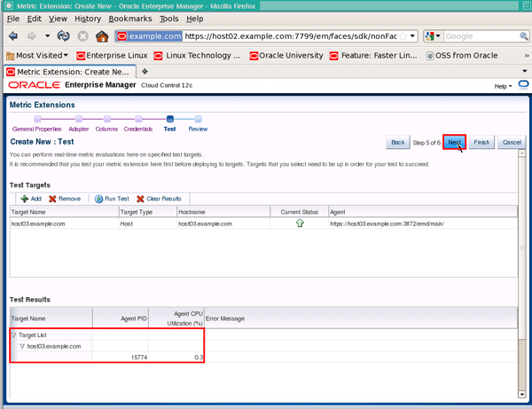Open the Enterprise Linux bookmark
Screen dimensions: 532x409
tap(113, 55)
